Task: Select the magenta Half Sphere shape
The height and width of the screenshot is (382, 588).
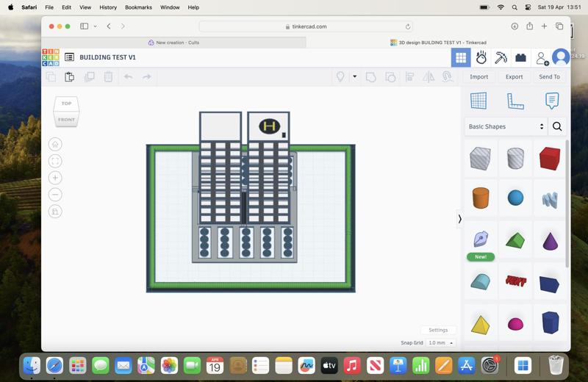Action: pyautogui.click(x=515, y=324)
